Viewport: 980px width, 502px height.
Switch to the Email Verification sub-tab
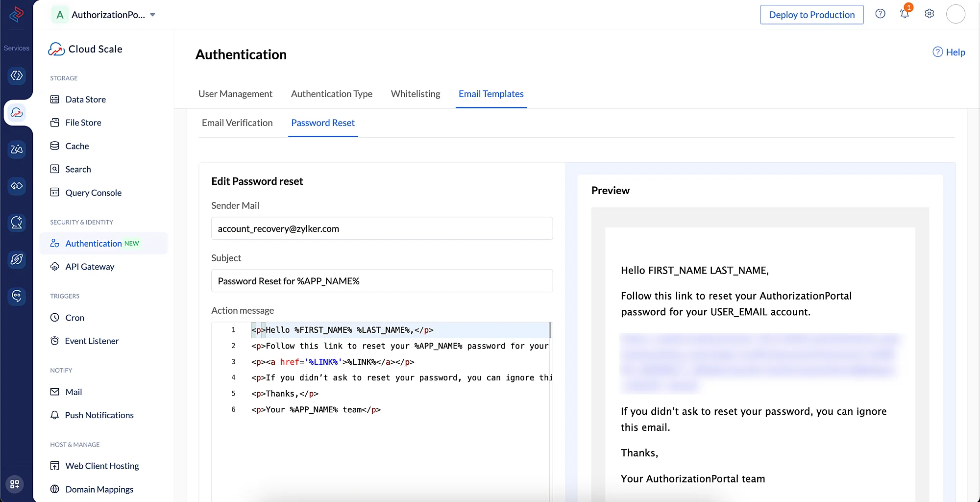[237, 123]
